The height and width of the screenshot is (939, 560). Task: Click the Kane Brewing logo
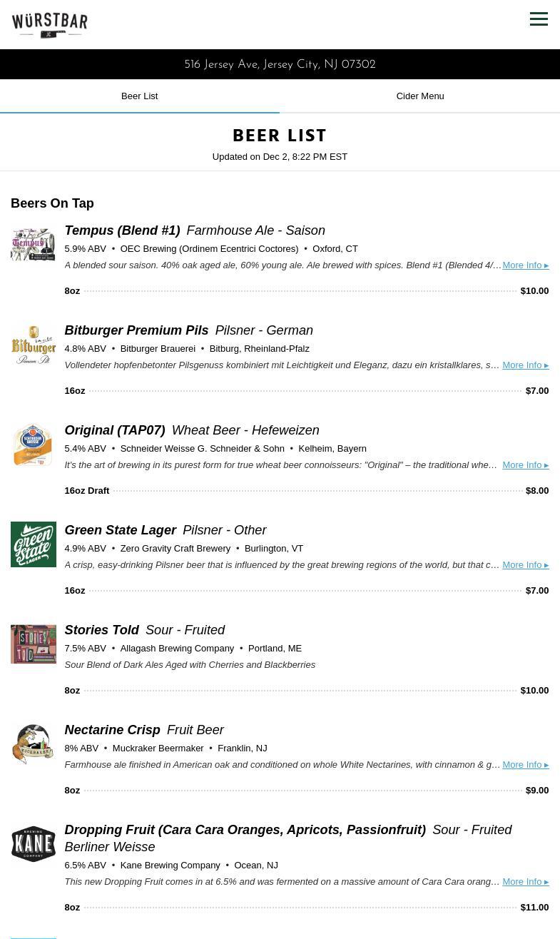(34, 844)
